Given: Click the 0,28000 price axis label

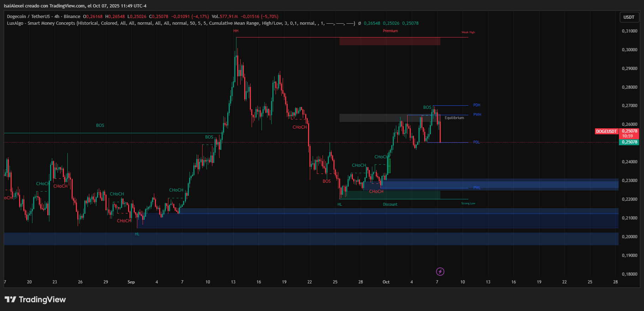Looking at the screenshot, I should pyautogui.click(x=630, y=87).
